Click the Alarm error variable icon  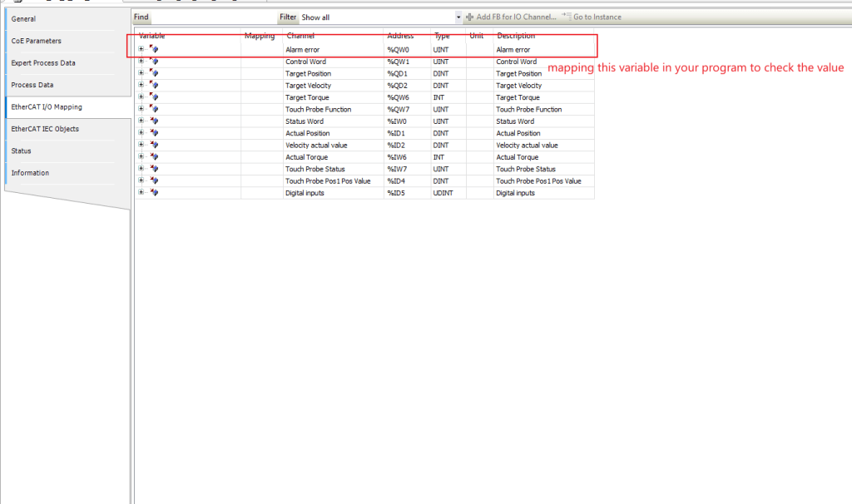155,50
